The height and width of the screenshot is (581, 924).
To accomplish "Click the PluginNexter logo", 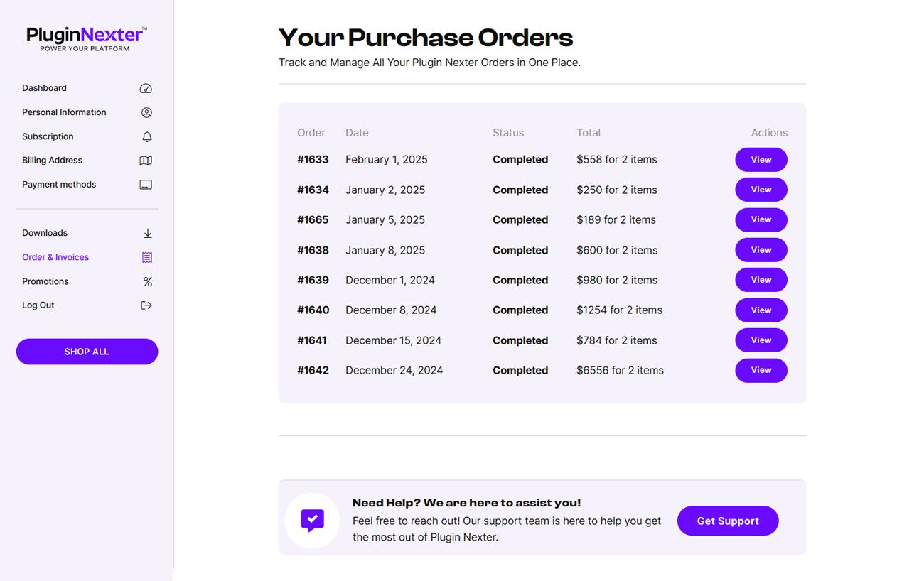I will click(87, 38).
